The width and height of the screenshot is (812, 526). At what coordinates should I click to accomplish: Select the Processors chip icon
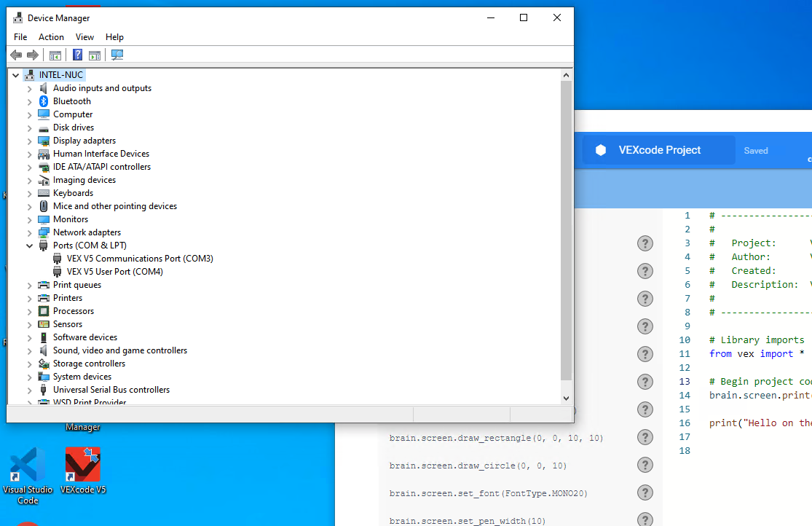pyautogui.click(x=44, y=311)
